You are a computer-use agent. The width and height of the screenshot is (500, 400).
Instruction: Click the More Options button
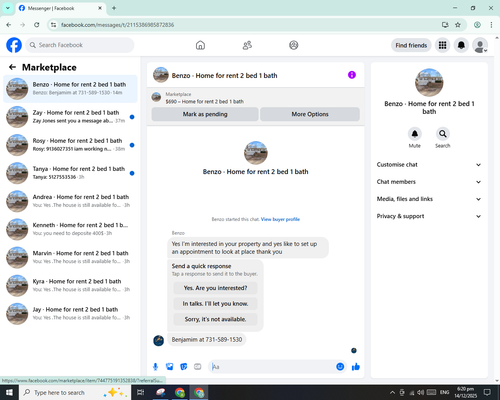[310, 114]
